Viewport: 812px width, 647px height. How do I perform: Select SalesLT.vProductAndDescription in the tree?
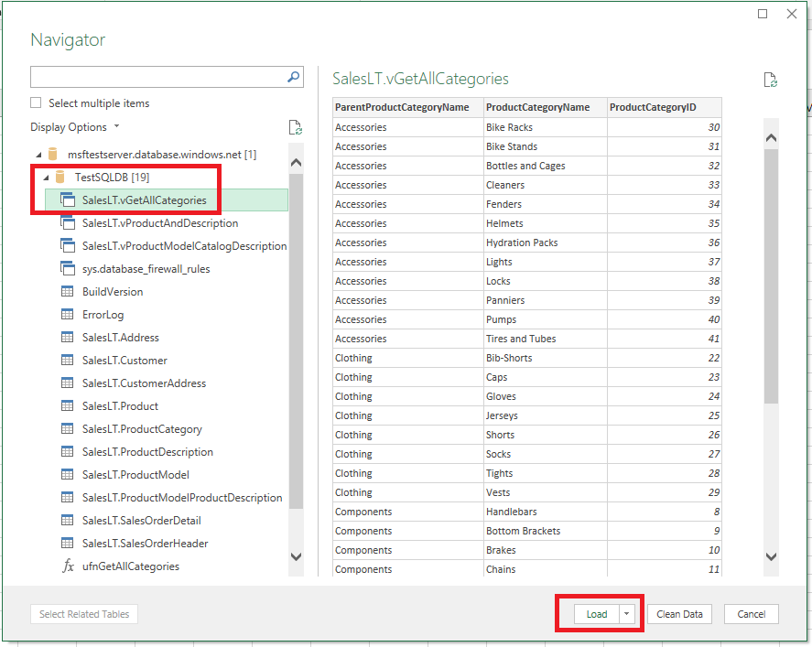click(160, 223)
